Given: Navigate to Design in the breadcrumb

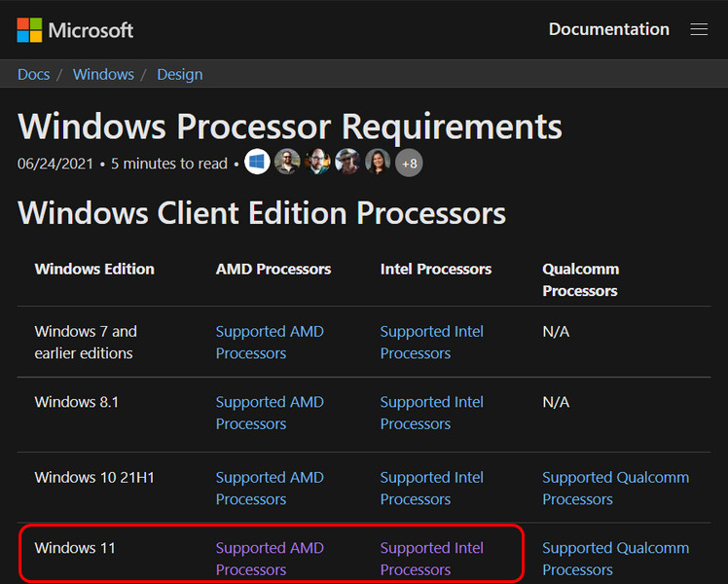Looking at the screenshot, I should pyautogui.click(x=180, y=74).
